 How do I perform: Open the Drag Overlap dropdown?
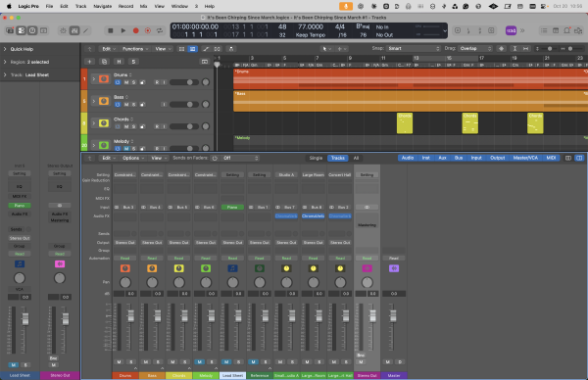[475, 49]
